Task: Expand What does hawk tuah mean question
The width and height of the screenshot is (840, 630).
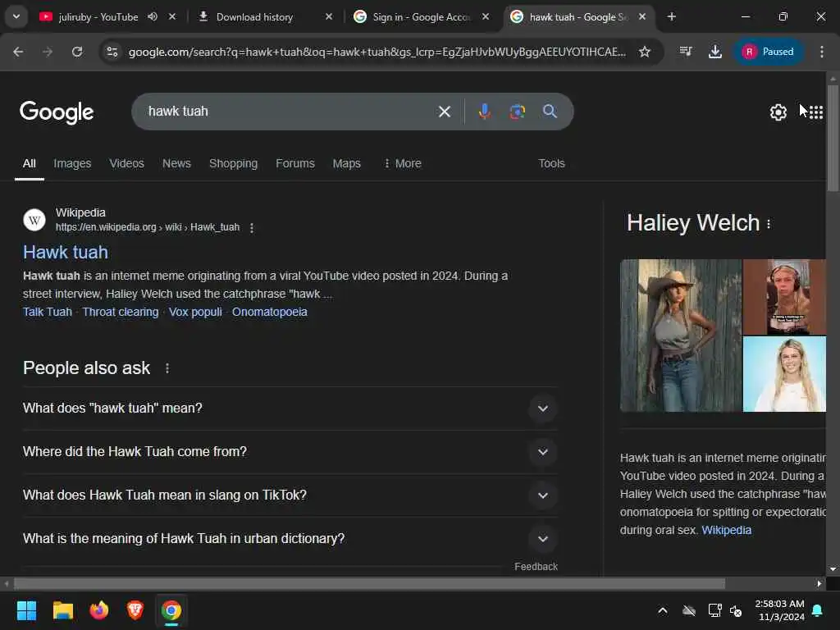Action: [290, 409]
